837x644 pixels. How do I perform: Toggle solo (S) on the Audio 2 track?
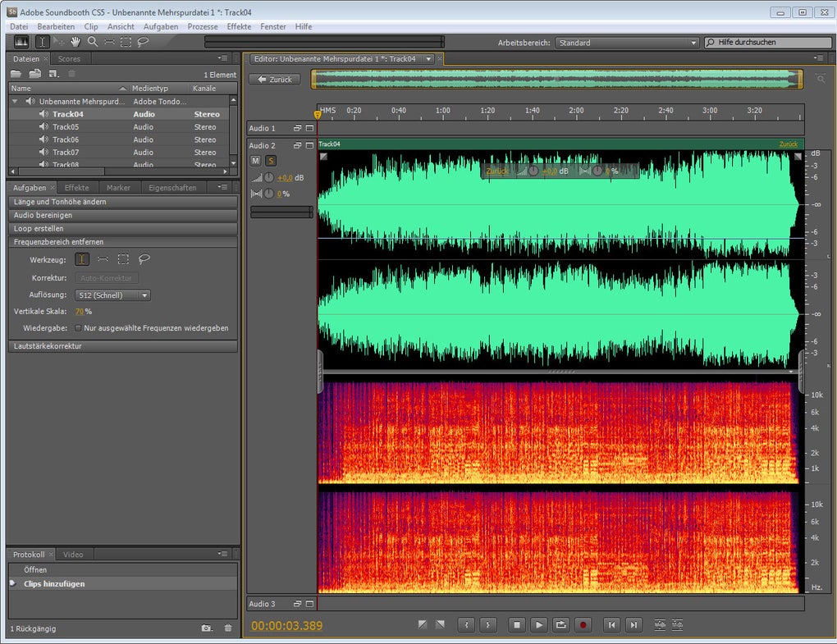pyautogui.click(x=270, y=161)
